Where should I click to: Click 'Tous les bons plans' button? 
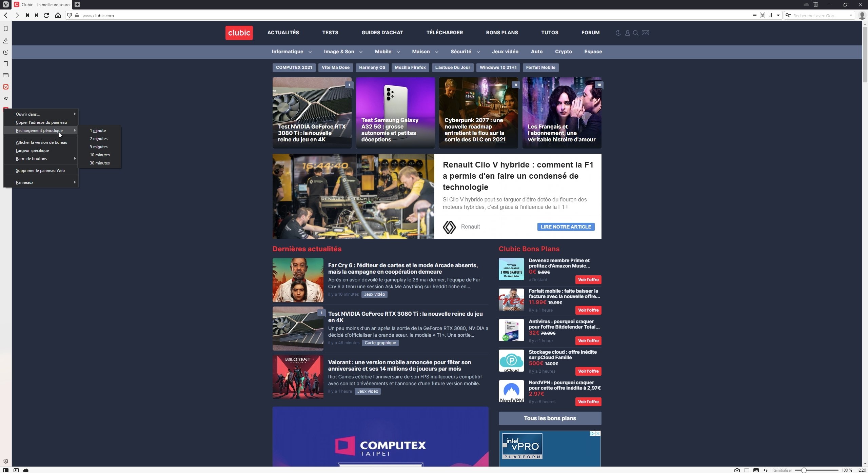pos(550,418)
